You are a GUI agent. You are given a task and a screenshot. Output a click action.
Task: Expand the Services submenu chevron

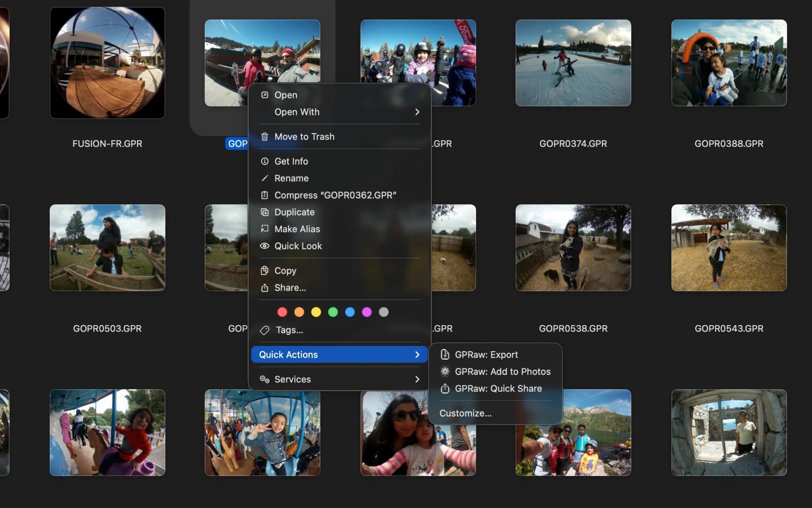coord(417,379)
